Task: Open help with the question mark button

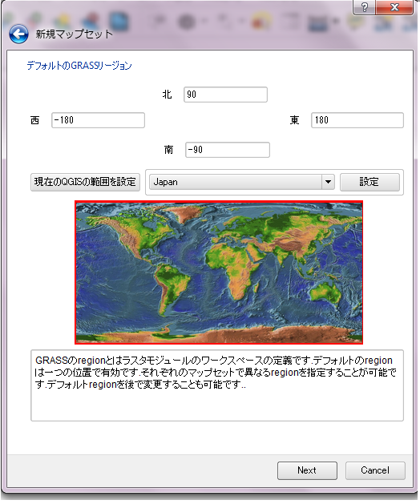Action: click(x=365, y=7)
